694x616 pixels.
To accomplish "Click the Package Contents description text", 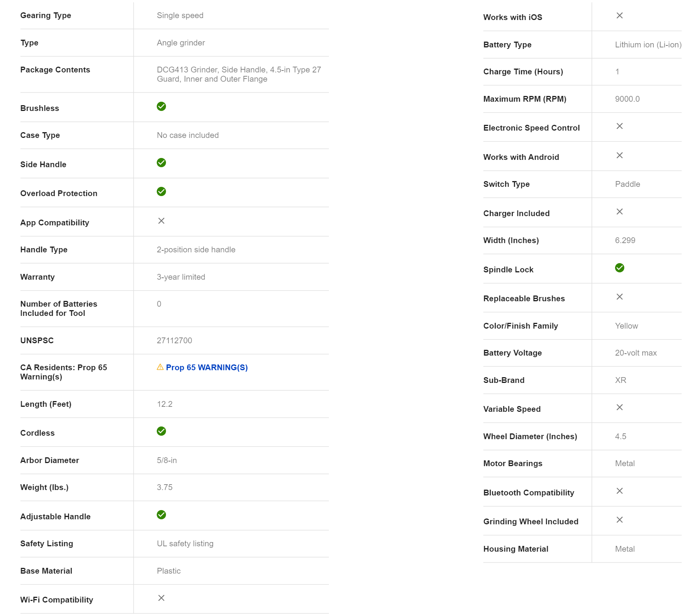I will 238,74.
